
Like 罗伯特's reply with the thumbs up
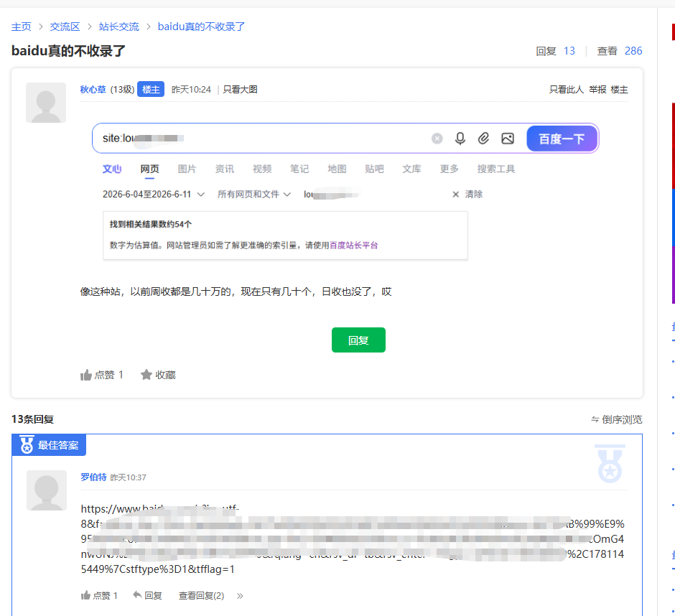99,595
